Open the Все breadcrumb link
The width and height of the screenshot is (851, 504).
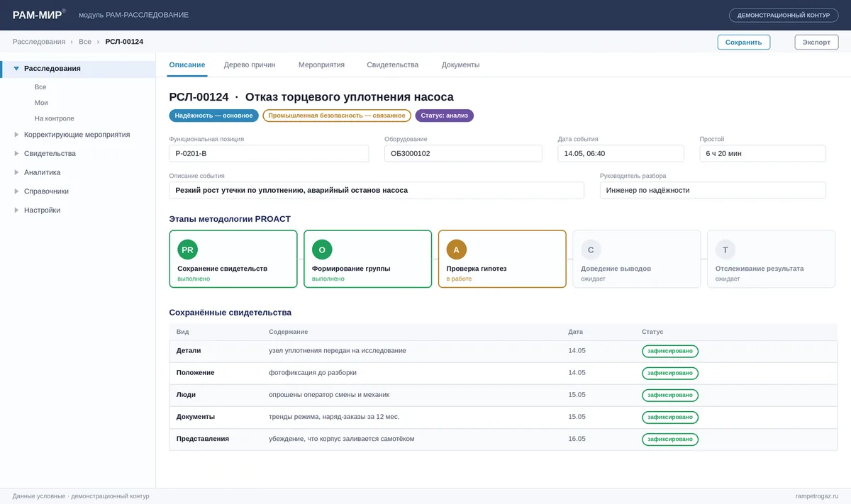click(x=85, y=42)
